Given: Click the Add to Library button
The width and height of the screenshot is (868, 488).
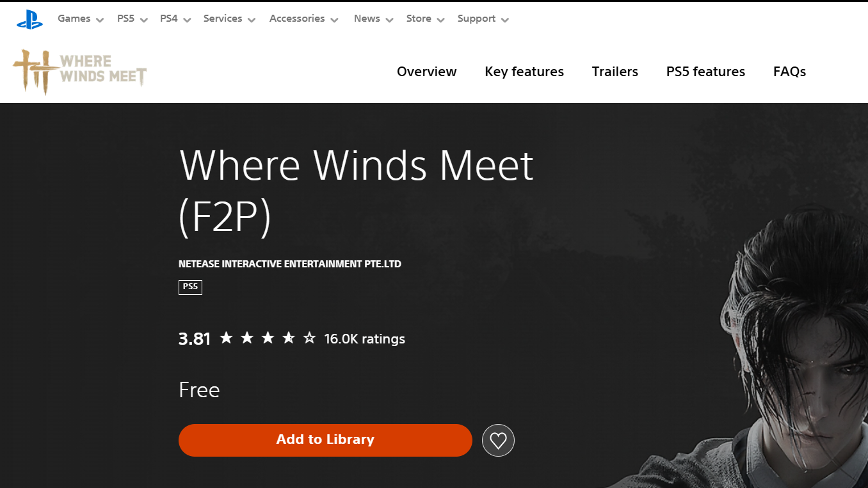Looking at the screenshot, I should 325,440.
